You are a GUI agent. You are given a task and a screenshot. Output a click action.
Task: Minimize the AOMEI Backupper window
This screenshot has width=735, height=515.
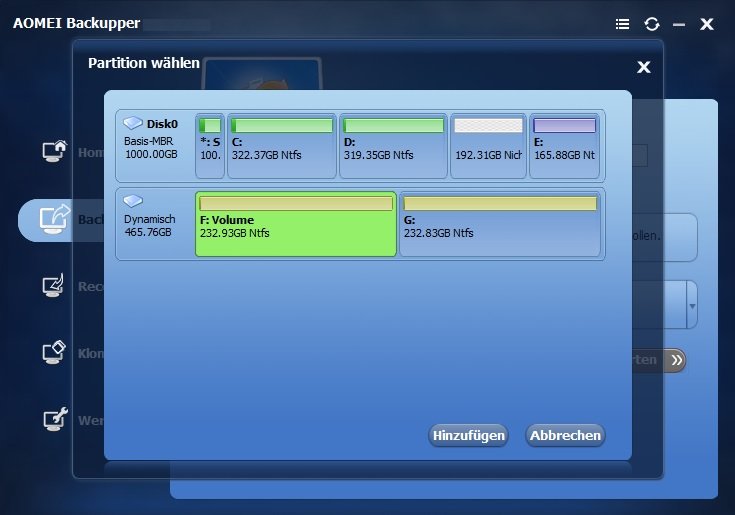coord(679,25)
